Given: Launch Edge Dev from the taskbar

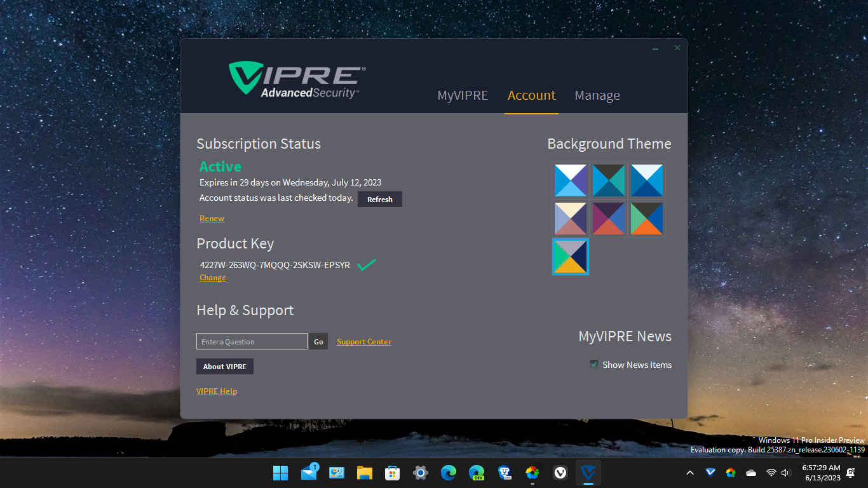Looking at the screenshot, I should 477,473.
